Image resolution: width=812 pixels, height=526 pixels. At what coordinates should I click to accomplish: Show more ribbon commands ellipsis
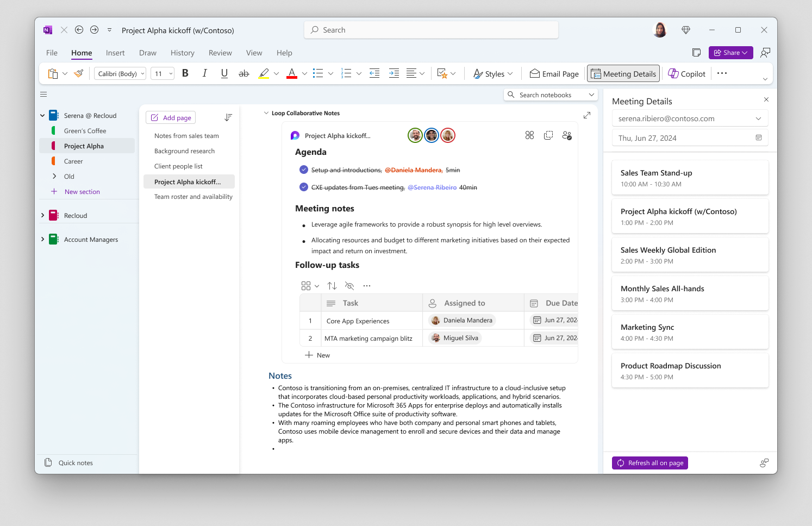click(x=722, y=73)
